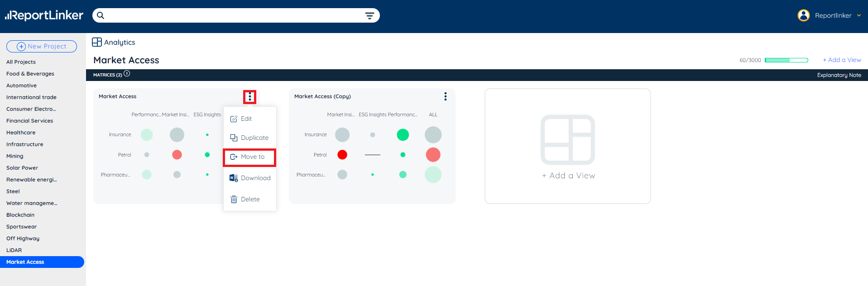Click the info icon beside MATRICES
868x286 pixels.
127,74
